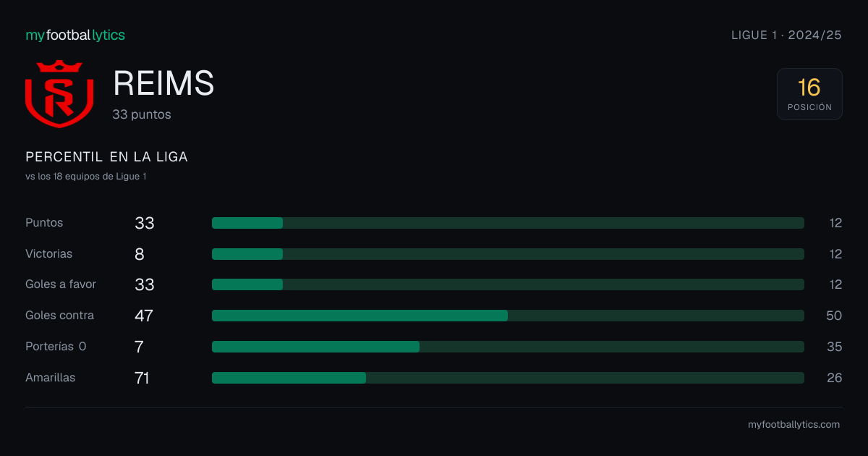Click the Porterías 0 percentile value 35
Viewport: 868px width, 456px height.
pos(834,347)
